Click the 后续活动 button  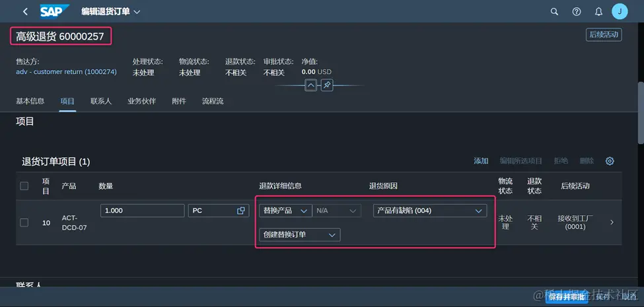604,35
